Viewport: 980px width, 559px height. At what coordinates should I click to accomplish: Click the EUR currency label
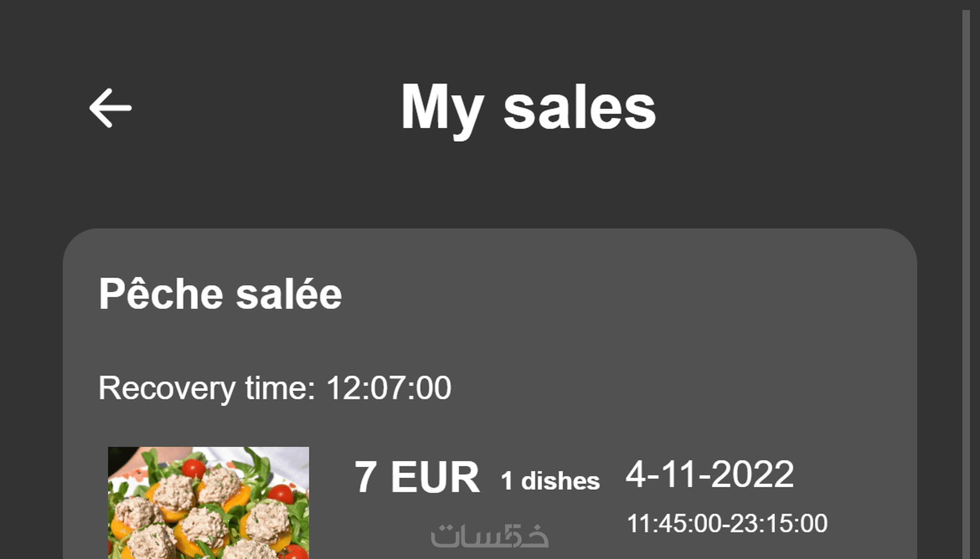pos(435,478)
